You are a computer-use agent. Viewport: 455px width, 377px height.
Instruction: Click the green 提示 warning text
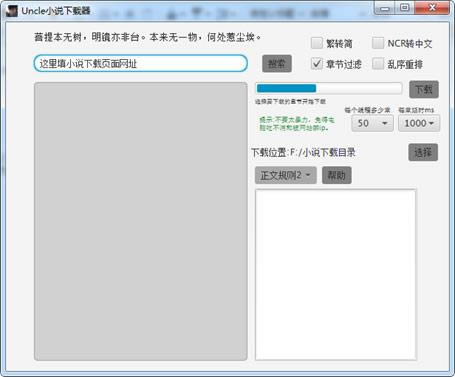[x=297, y=124]
